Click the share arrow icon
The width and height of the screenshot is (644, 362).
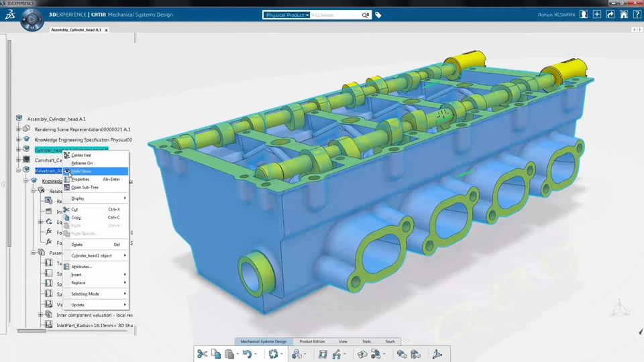(610, 14)
